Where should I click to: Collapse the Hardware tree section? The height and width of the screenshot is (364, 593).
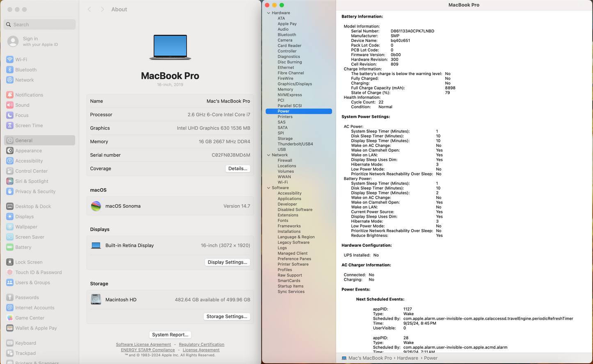(269, 13)
